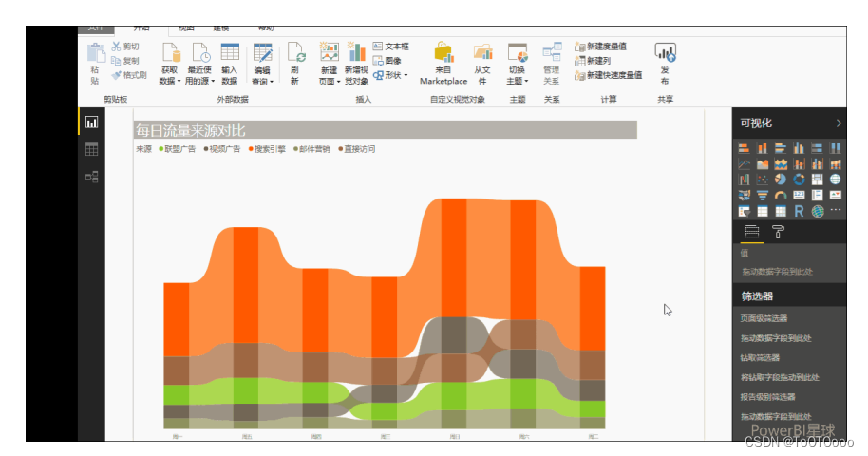
Task: Open more visuals ellipsis menu
Action: coord(836,210)
